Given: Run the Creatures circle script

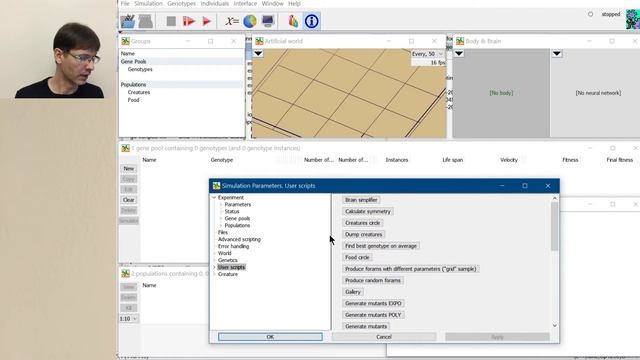Looking at the screenshot, I should tap(362, 223).
